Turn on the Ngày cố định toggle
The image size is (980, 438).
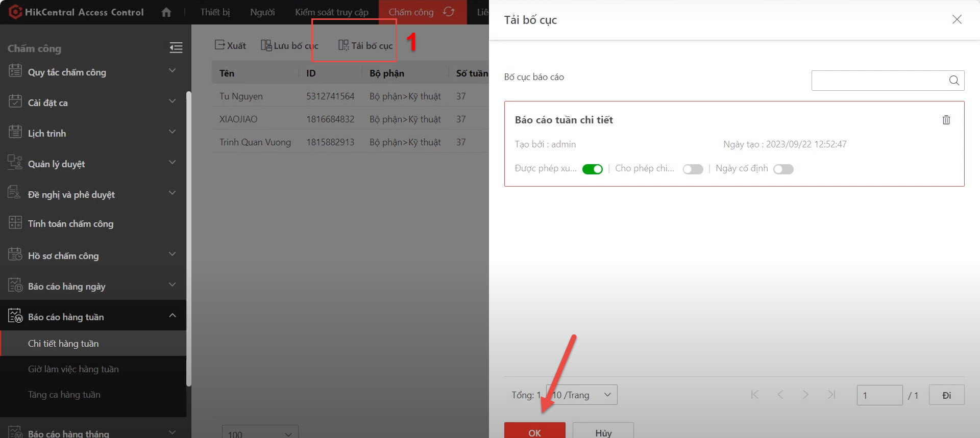783,169
